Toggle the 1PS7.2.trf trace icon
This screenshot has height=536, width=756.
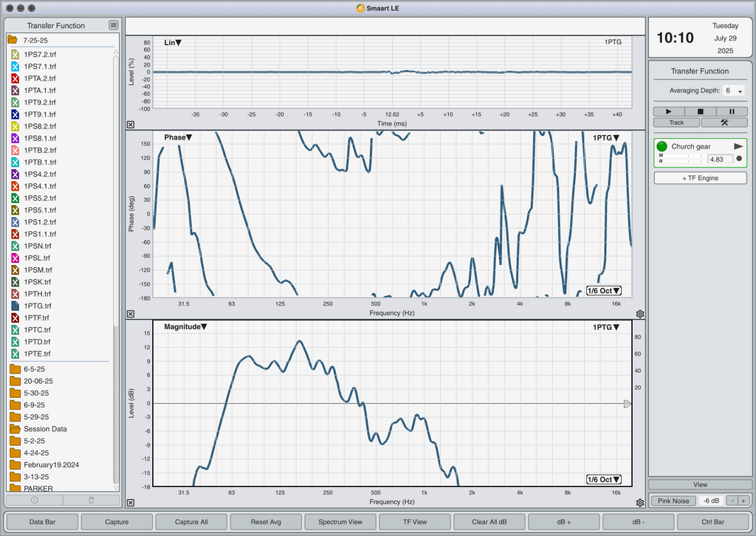point(15,55)
